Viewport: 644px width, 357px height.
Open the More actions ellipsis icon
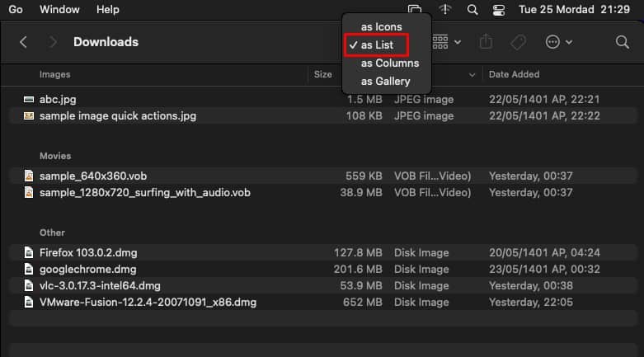552,42
